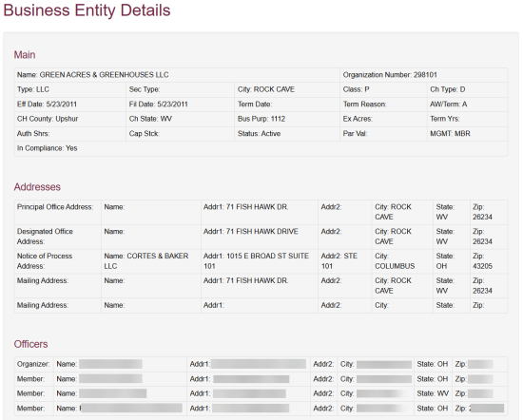Click the Business Entity Details heading
523x420 pixels.
coord(87,10)
